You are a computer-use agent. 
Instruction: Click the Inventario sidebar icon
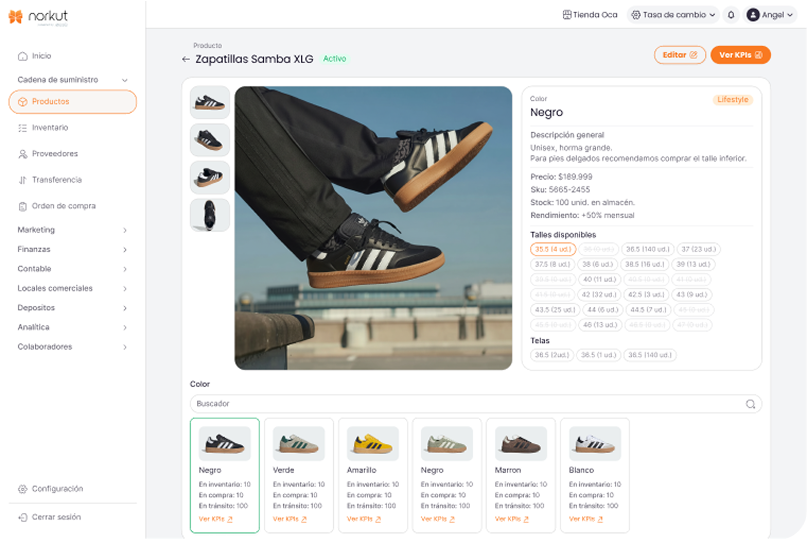coord(23,128)
